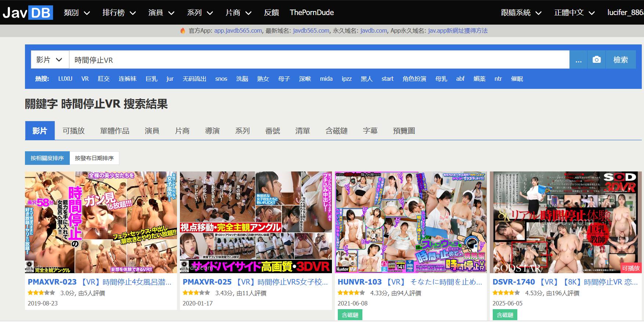Open the PMAXVR-023 cover thumbnail

pyautogui.click(x=101, y=222)
